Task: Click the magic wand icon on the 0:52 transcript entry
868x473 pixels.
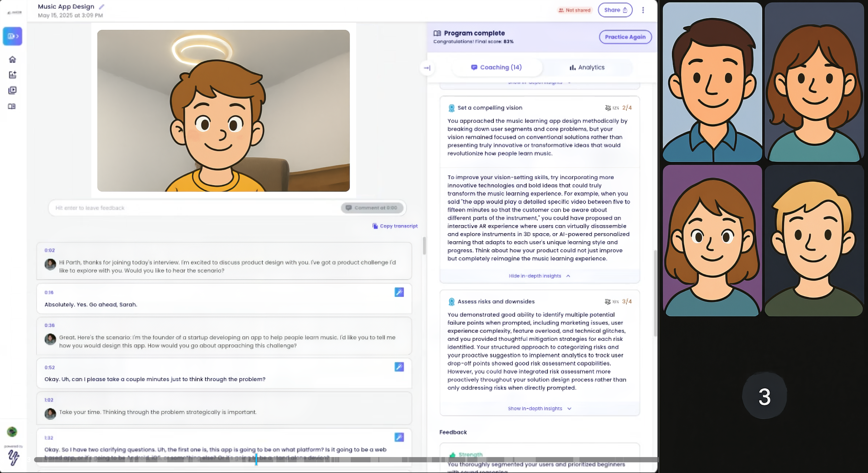Action: (x=399, y=367)
